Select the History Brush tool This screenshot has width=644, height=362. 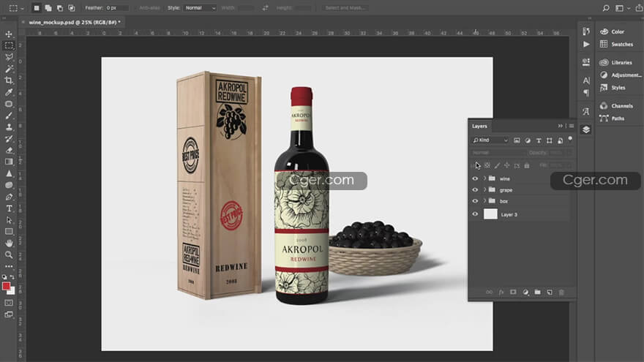pyautogui.click(x=9, y=139)
